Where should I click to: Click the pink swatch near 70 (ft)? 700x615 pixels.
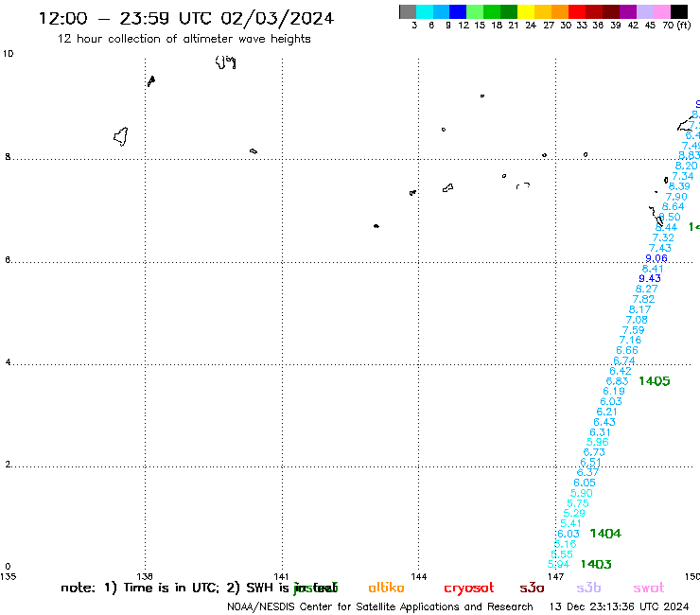pos(662,11)
